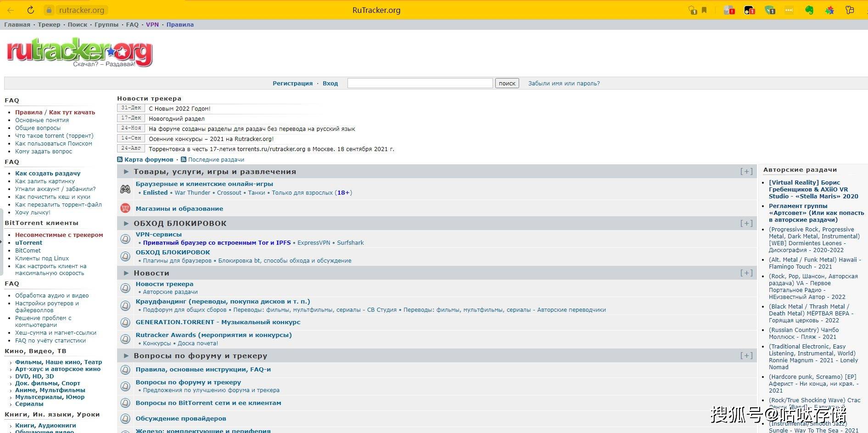Open the shield protection icon in toolbar
868x433 pixels.
692,10
